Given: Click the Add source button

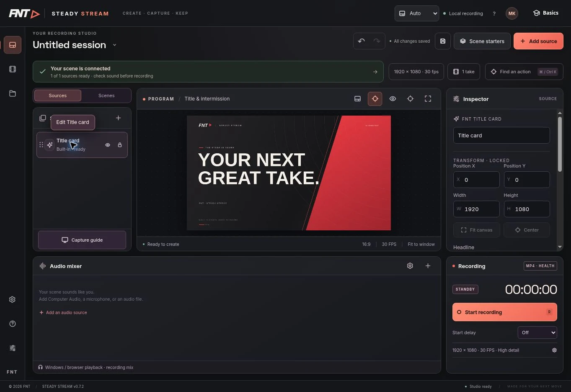Looking at the screenshot, I should coord(538,41).
